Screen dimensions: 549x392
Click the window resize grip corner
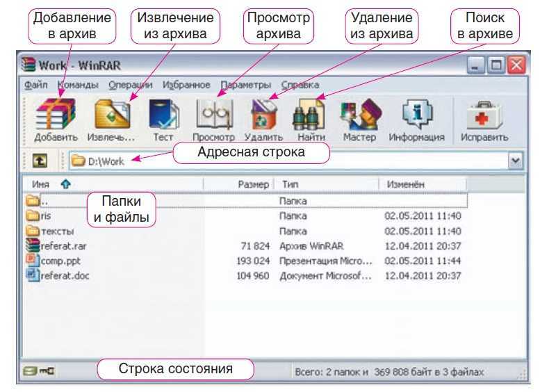(x=523, y=375)
